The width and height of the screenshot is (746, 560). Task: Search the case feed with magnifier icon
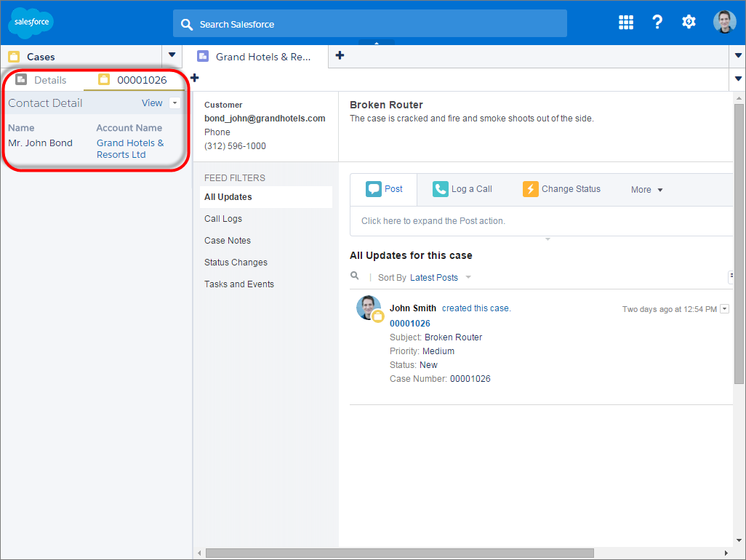tap(354, 276)
